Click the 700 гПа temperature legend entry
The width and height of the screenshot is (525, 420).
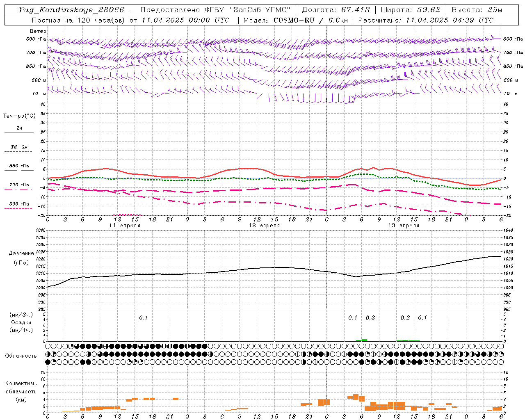[19, 185]
